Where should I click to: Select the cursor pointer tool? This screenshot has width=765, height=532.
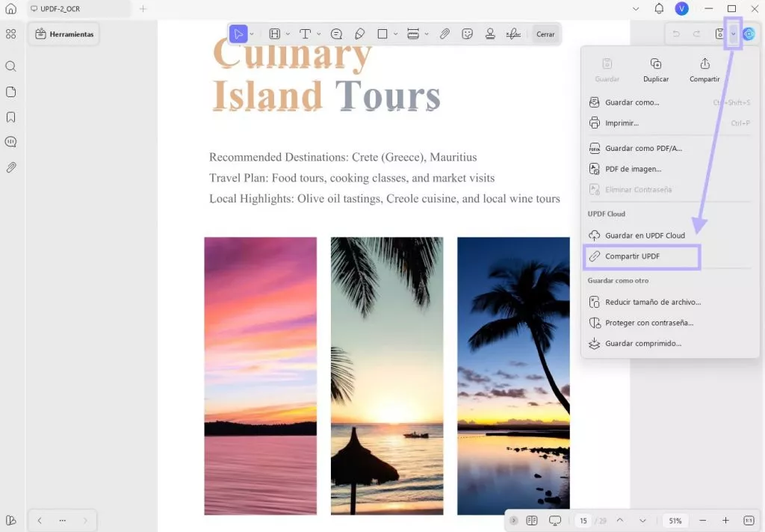click(x=238, y=34)
